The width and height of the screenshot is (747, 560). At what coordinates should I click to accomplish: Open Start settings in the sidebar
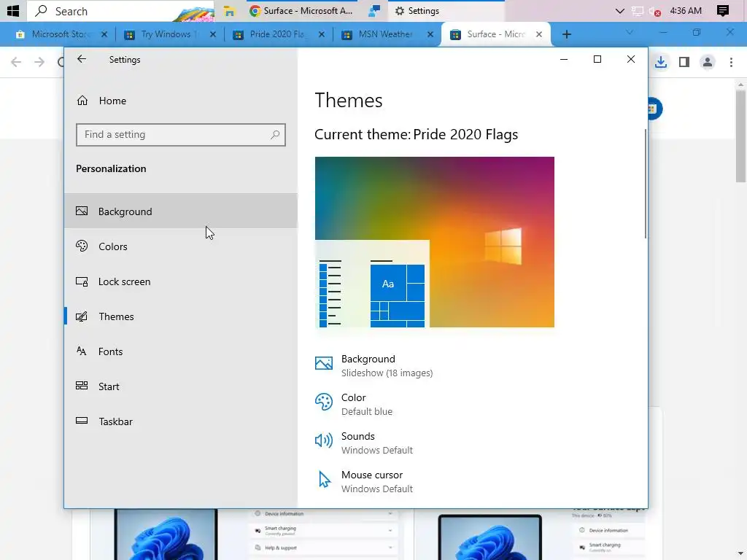[181, 386]
